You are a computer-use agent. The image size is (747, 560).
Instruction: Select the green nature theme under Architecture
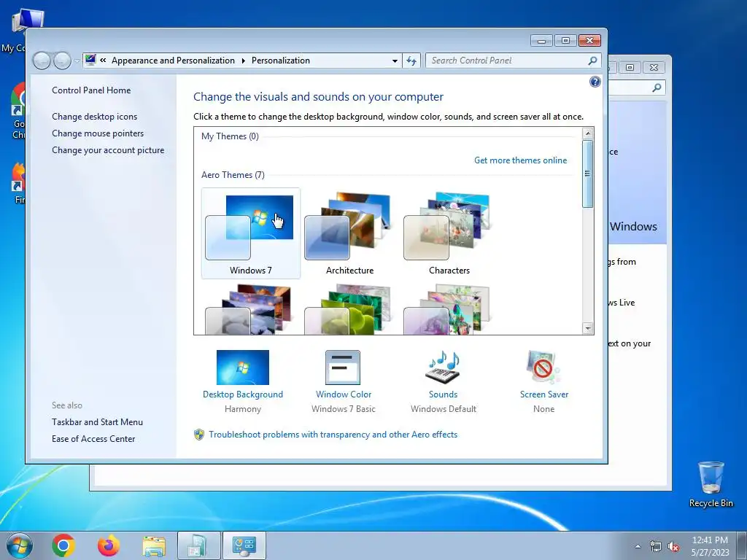point(349,309)
